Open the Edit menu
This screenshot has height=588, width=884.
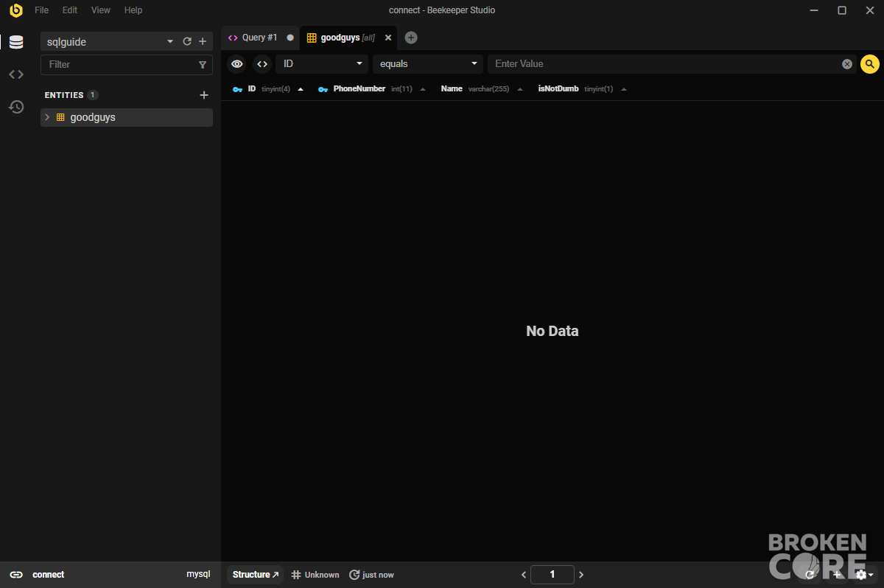(70, 10)
